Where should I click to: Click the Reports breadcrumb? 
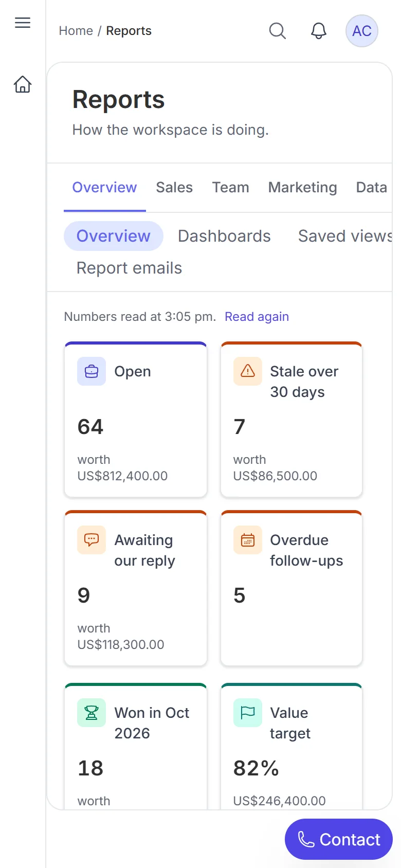pyautogui.click(x=129, y=31)
